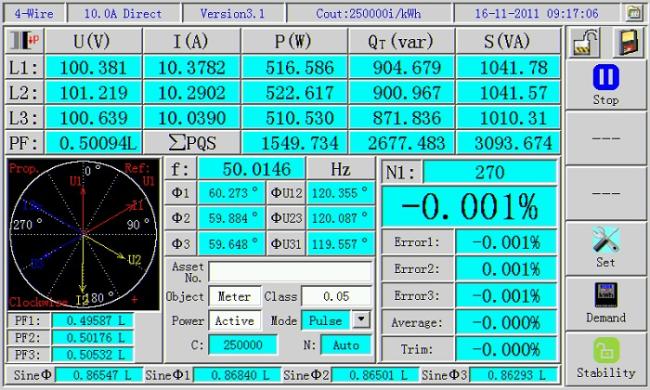Click the Power Active field

[235, 320]
